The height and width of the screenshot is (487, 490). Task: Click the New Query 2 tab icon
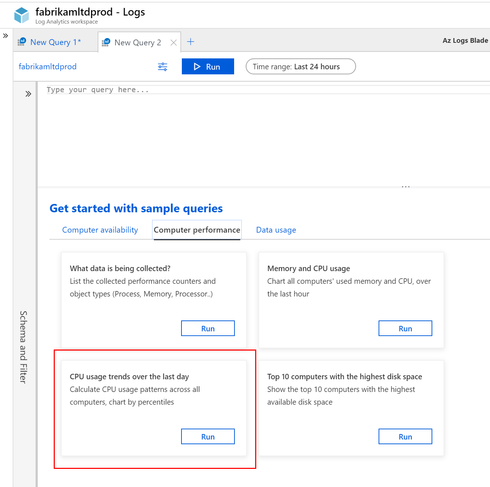pyautogui.click(x=106, y=42)
